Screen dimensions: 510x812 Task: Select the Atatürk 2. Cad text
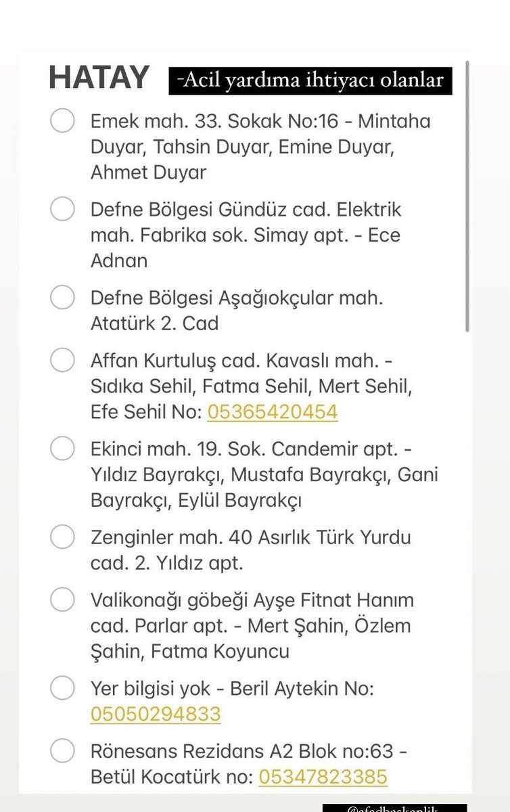[154, 323]
